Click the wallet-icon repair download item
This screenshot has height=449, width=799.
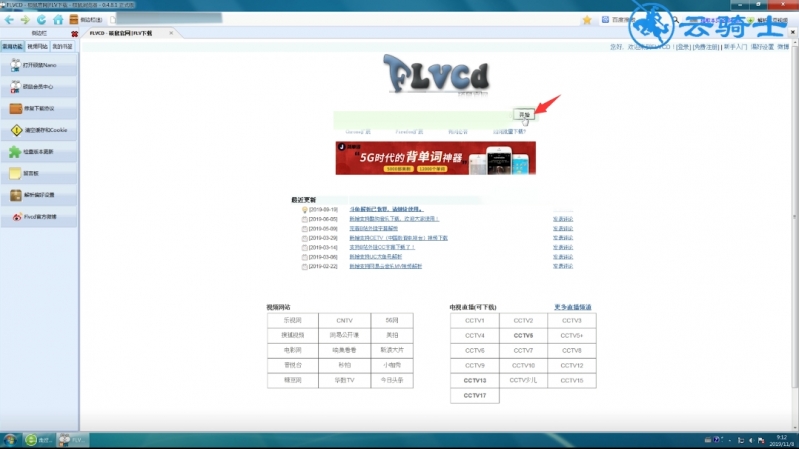(39, 109)
